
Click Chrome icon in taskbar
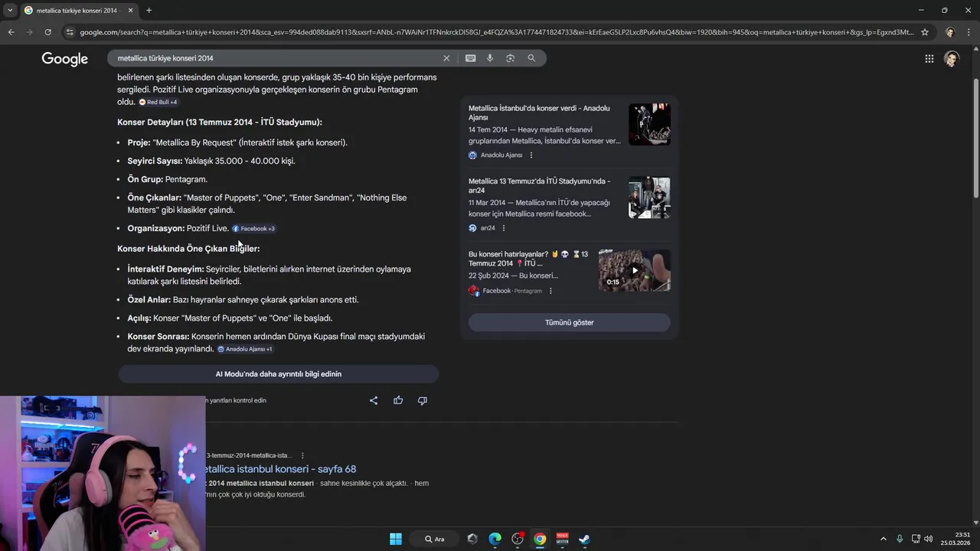(x=540, y=539)
